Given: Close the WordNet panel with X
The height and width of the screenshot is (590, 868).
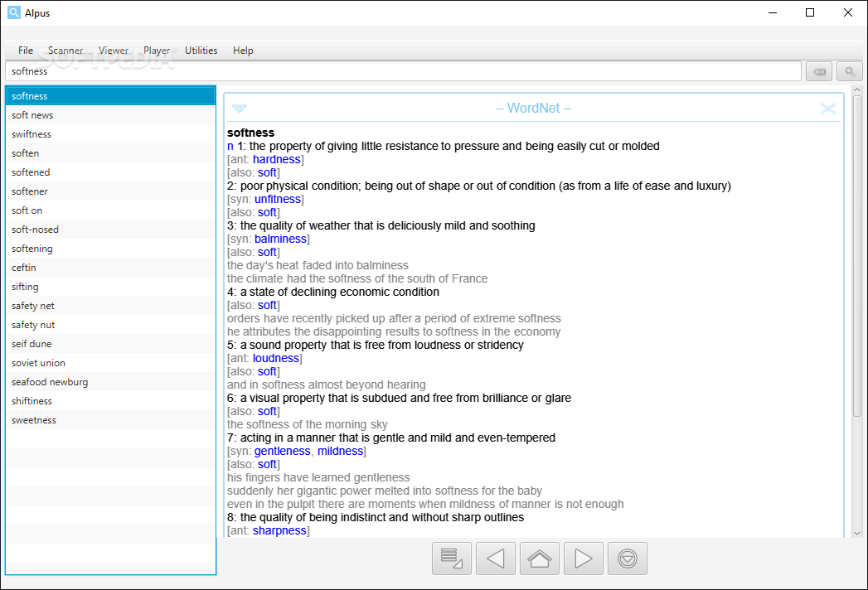Looking at the screenshot, I should tap(828, 109).
